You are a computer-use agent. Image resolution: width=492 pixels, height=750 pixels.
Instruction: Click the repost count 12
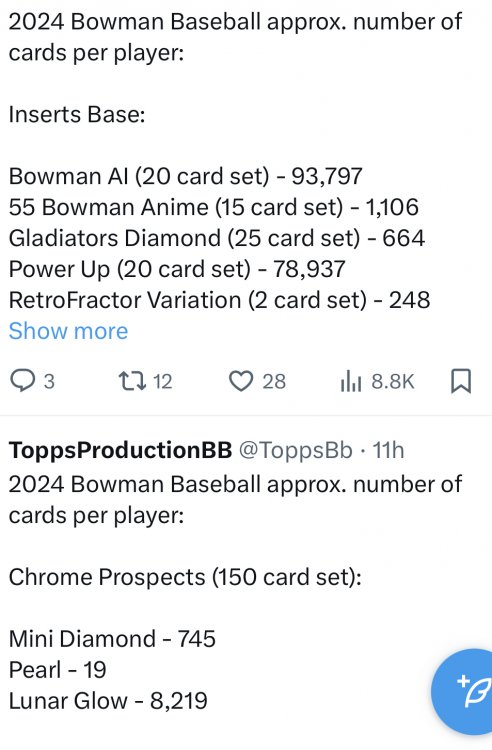click(x=163, y=382)
